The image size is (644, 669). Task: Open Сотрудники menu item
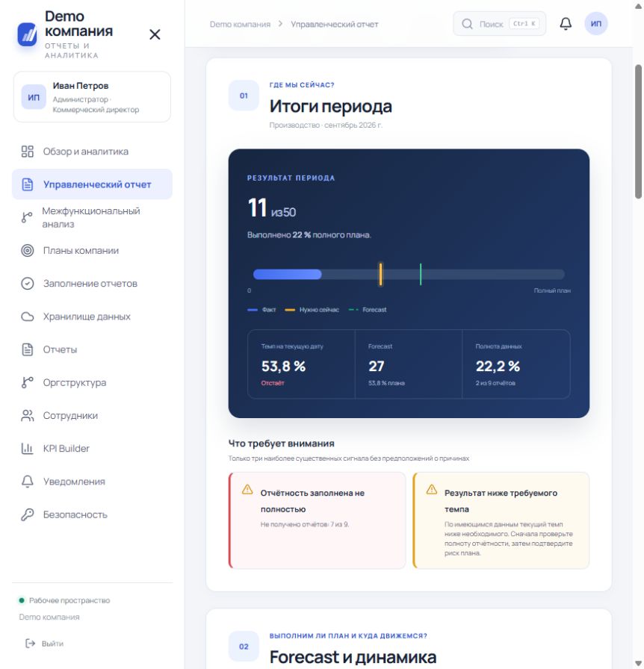92,416
